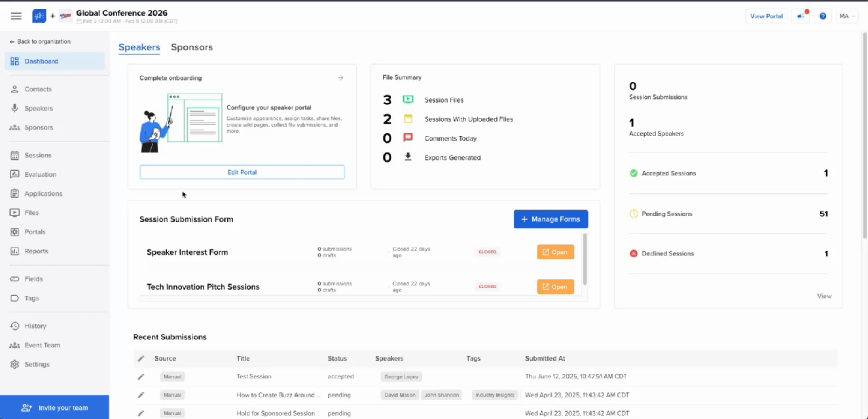868x419 pixels.
Task: Click the forms list scrollbar
Action: click(x=585, y=259)
